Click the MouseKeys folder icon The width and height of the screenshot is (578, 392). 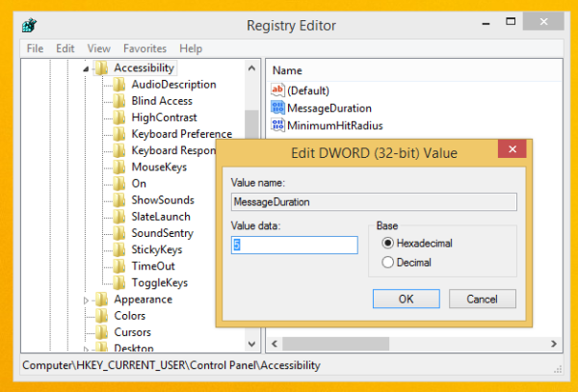tap(119, 168)
